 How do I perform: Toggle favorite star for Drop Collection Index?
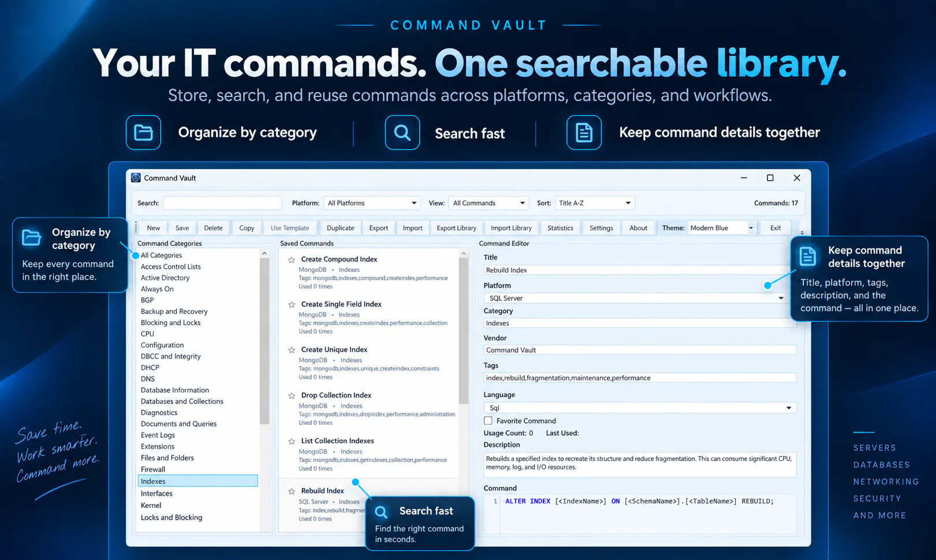292,396
